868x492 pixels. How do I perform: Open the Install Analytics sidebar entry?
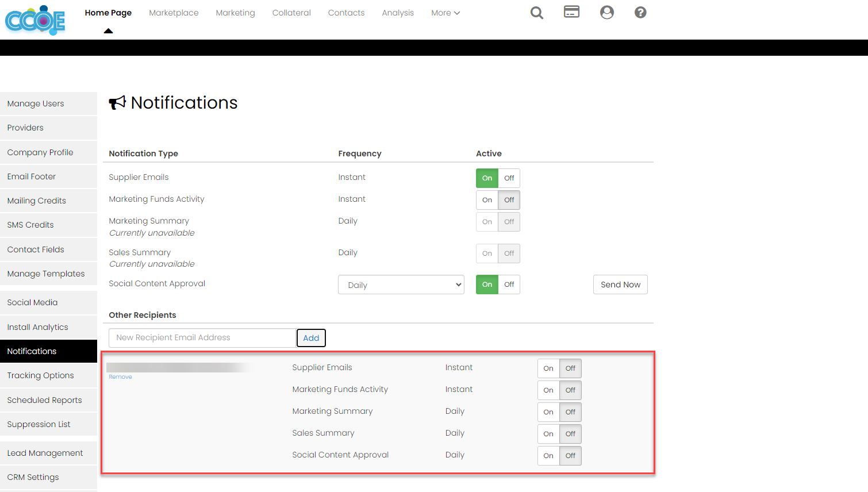(x=38, y=326)
